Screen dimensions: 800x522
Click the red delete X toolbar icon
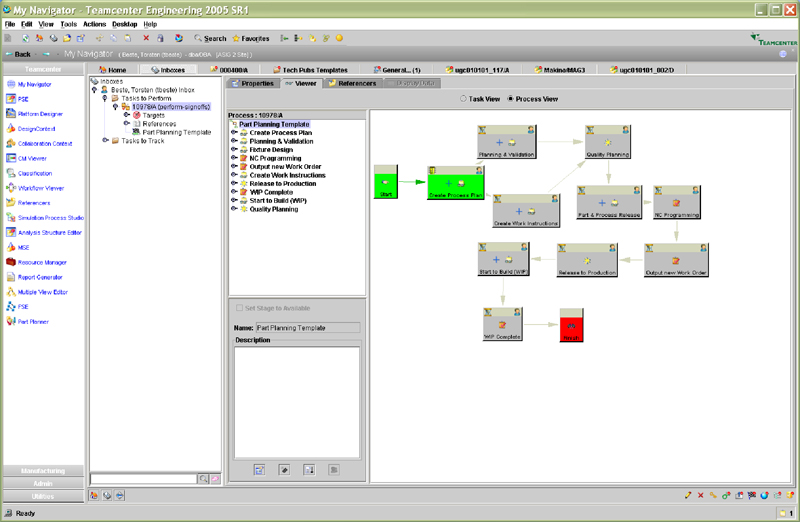146,38
